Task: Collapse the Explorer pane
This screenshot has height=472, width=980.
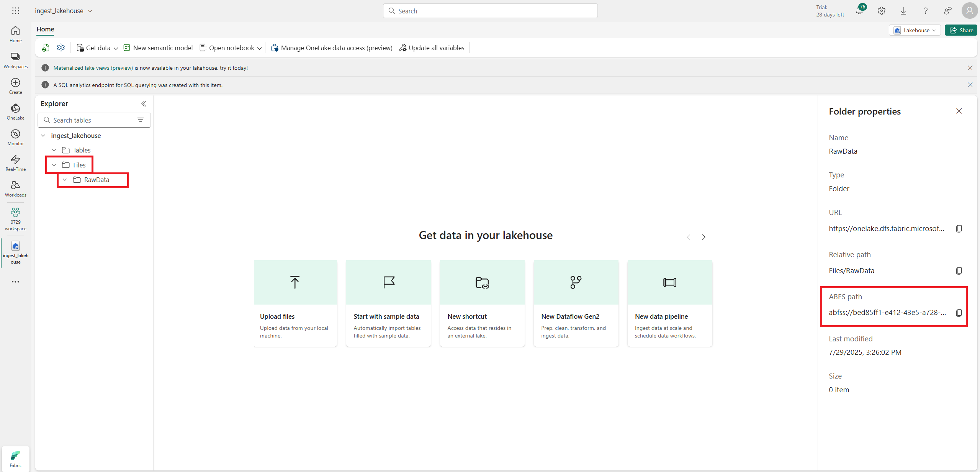Action: click(144, 104)
